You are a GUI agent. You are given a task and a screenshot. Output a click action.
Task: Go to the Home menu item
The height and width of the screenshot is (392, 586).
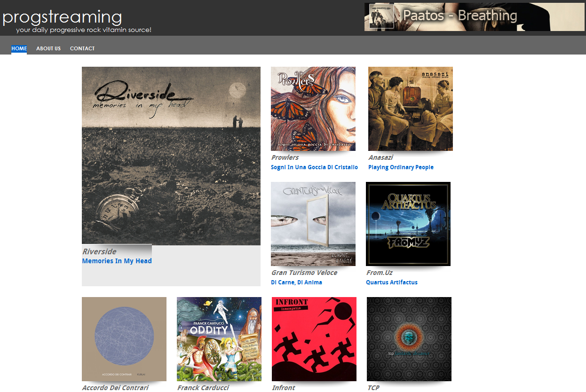(x=19, y=48)
